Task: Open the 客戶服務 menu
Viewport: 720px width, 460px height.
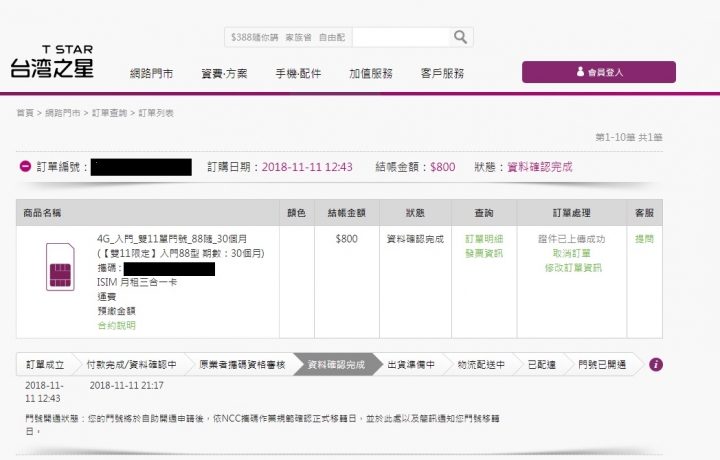Action: point(442,73)
